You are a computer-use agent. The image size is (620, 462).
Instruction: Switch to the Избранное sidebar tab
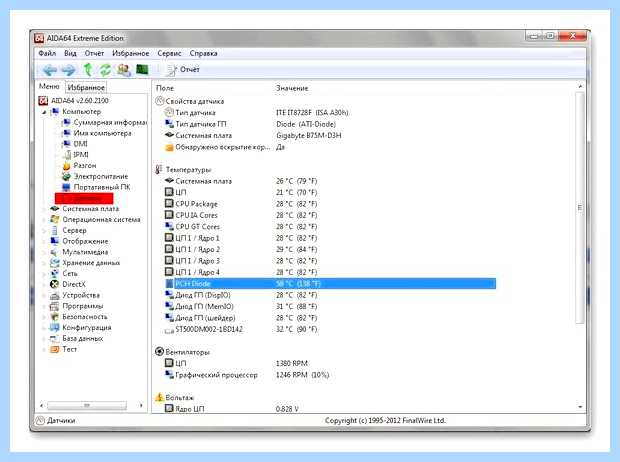(86, 87)
